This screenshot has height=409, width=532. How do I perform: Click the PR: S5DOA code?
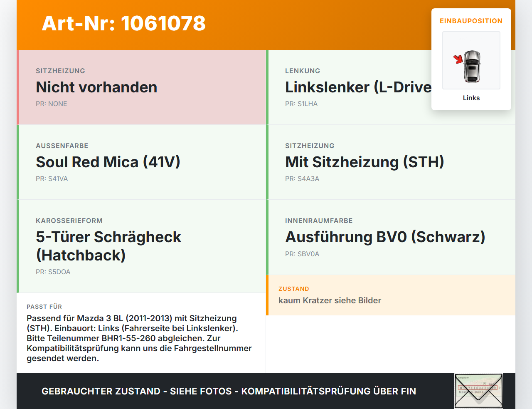click(x=53, y=272)
